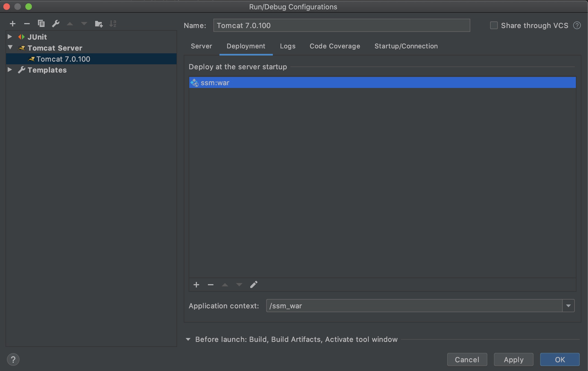588x371 pixels.
Task: Enable Share through VCS checkbox
Action: 494,26
